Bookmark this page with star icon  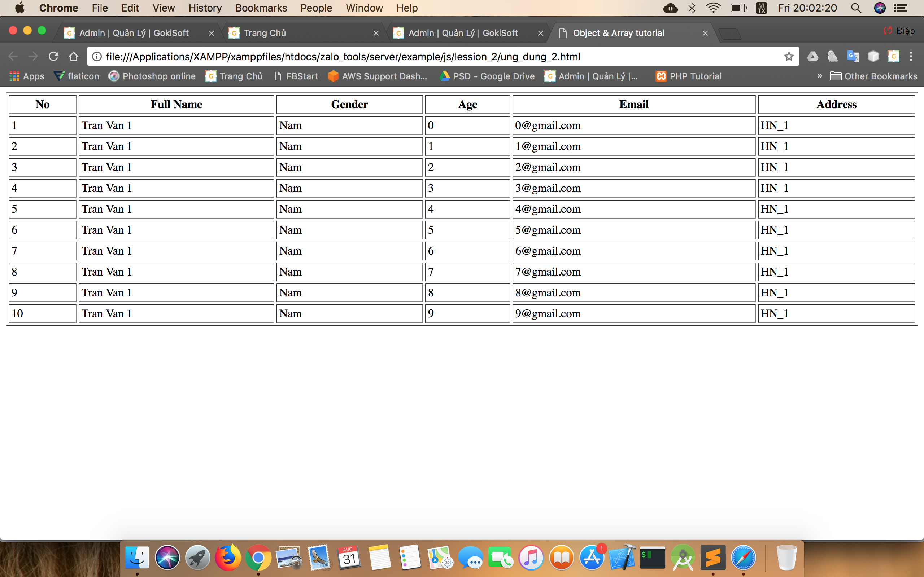(788, 57)
